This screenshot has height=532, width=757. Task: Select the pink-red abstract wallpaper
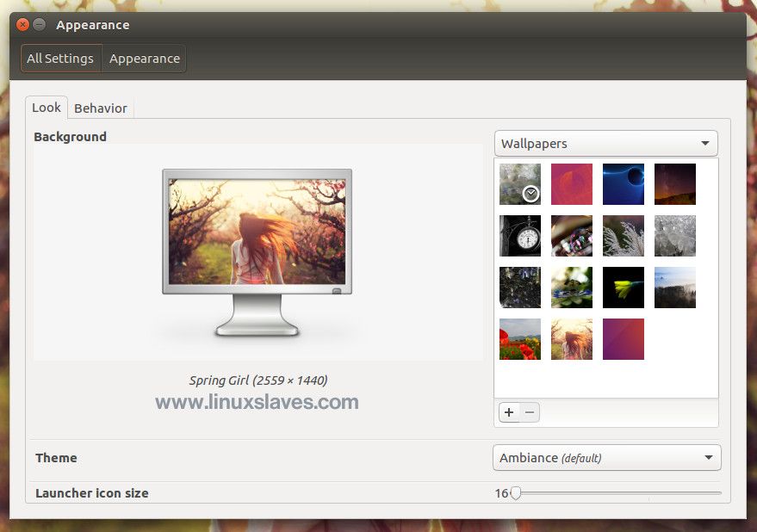(x=572, y=184)
